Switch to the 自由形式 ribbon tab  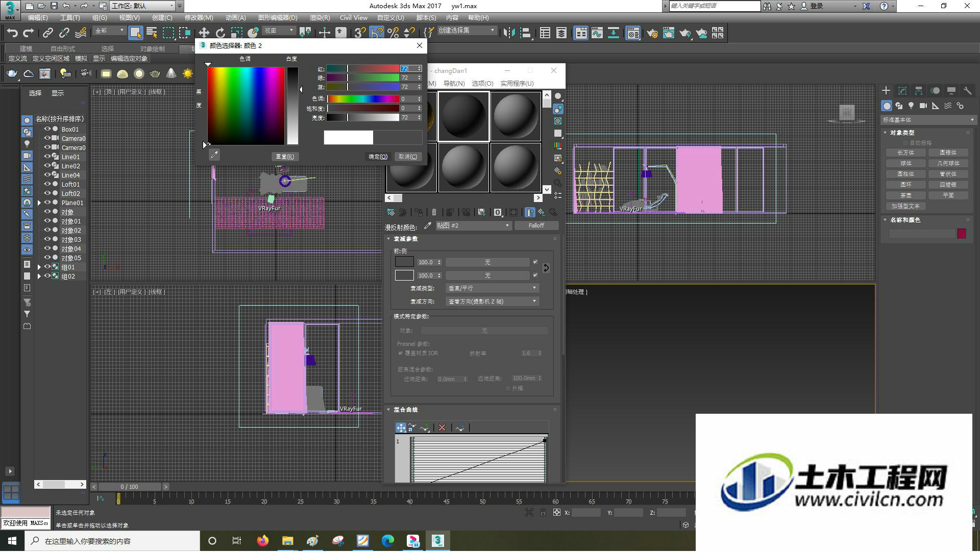click(63, 48)
